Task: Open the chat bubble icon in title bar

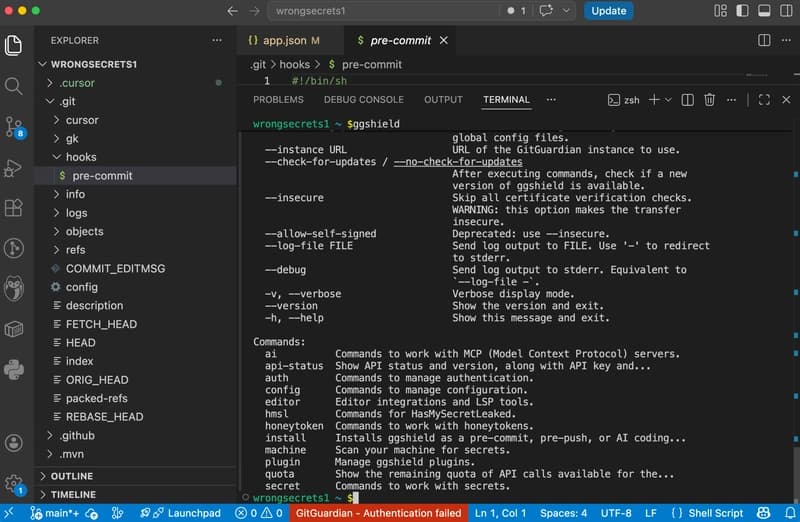Action: pyautogui.click(x=546, y=11)
